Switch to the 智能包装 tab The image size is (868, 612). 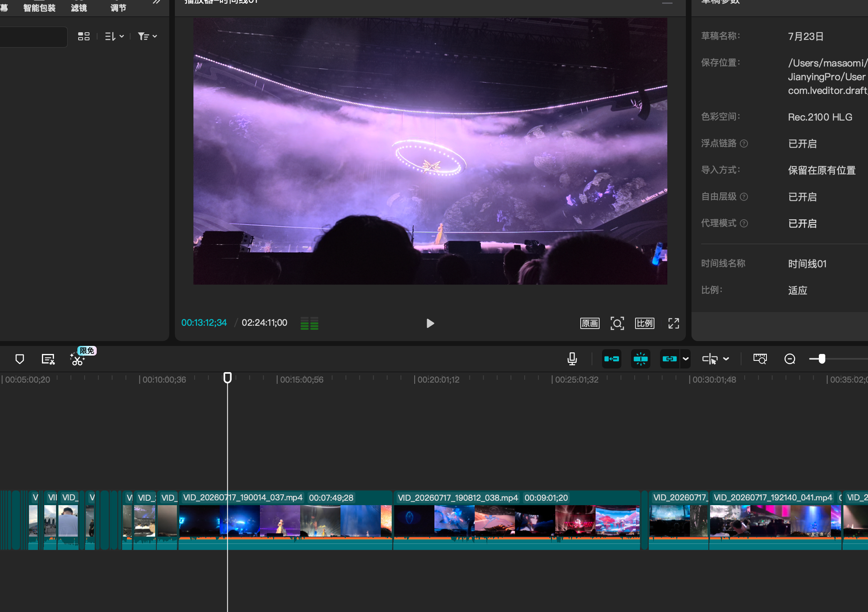[x=39, y=8]
